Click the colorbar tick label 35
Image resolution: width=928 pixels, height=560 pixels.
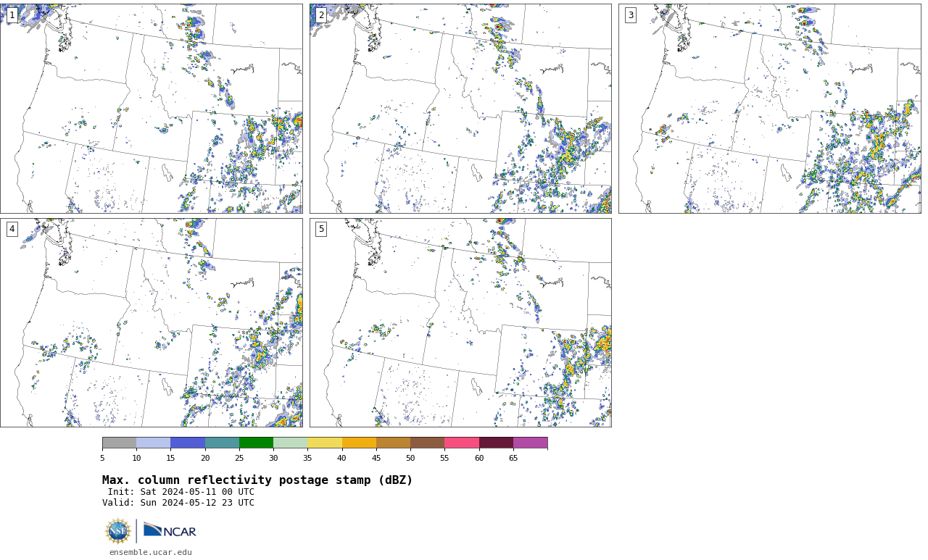click(307, 458)
